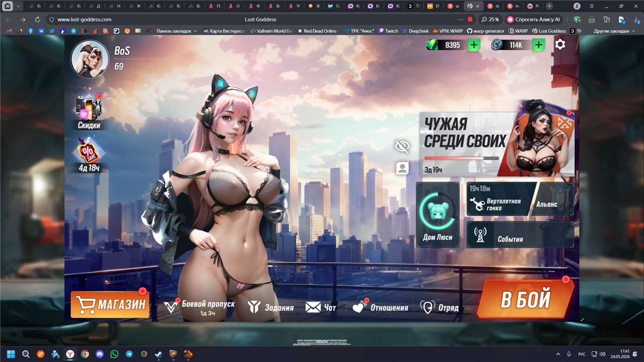Open the character profile card icon
Screen dimensions: 644x362
coord(402,168)
